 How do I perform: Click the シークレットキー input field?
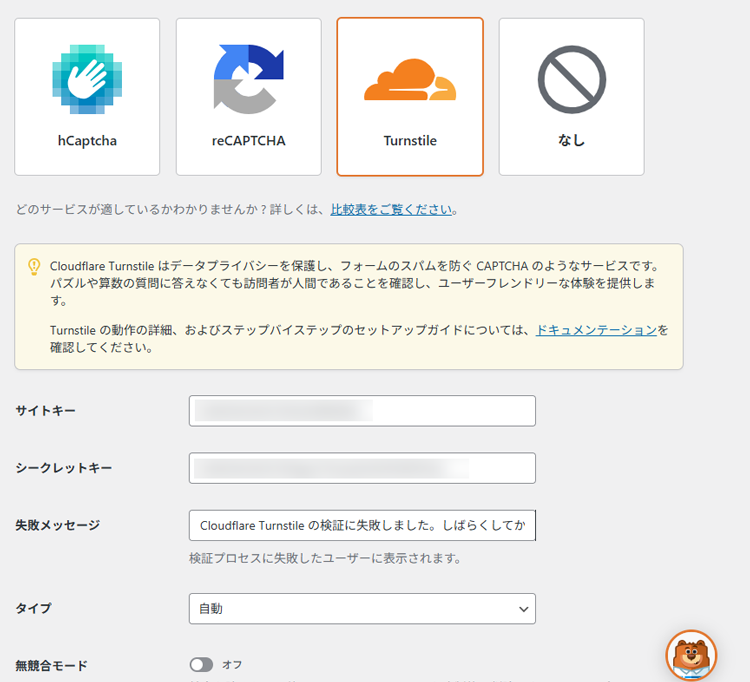click(362, 468)
